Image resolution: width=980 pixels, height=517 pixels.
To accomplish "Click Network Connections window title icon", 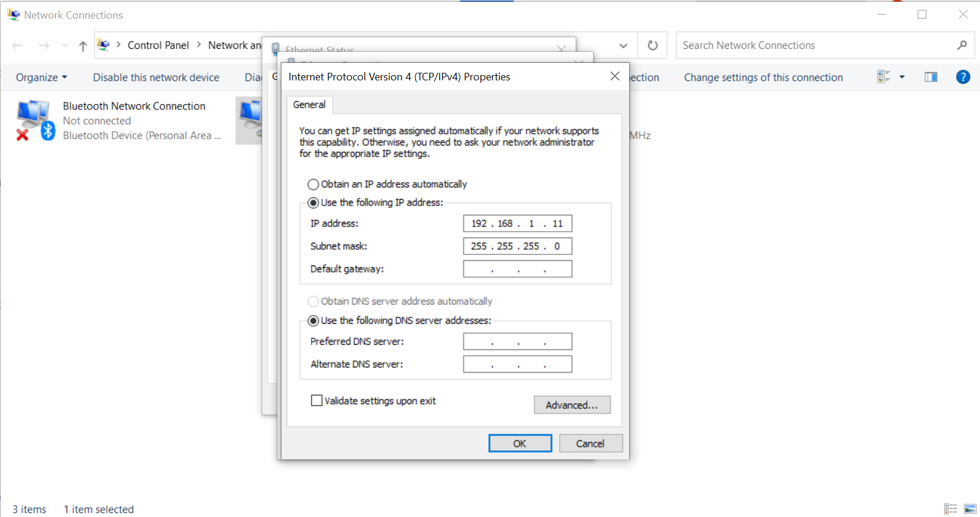I will [13, 15].
